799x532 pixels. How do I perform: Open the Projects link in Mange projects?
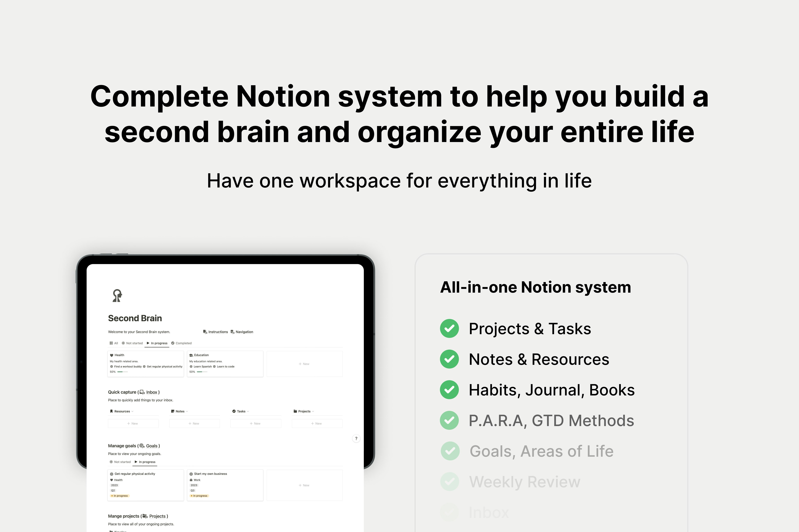[x=157, y=516]
